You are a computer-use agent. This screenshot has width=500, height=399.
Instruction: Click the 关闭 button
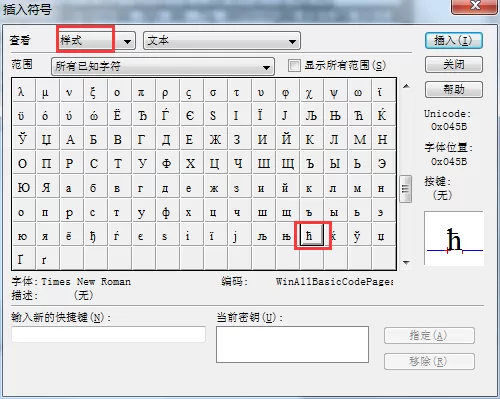454,64
